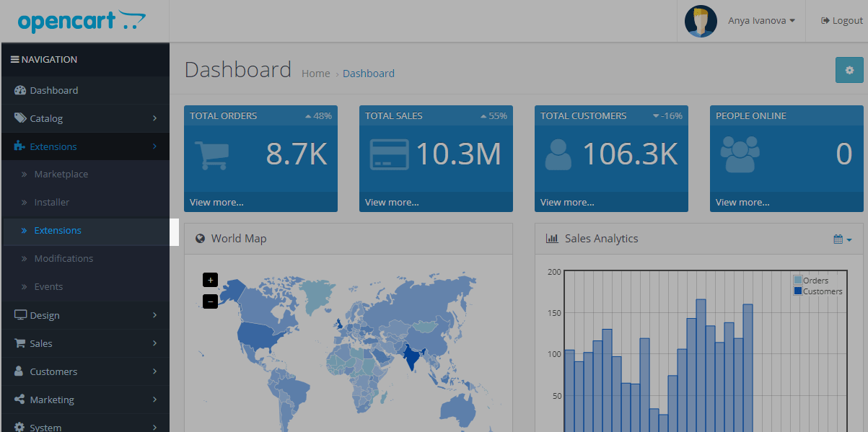868x432 pixels.
Task: Click the blue settings gear button
Action: point(849,71)
